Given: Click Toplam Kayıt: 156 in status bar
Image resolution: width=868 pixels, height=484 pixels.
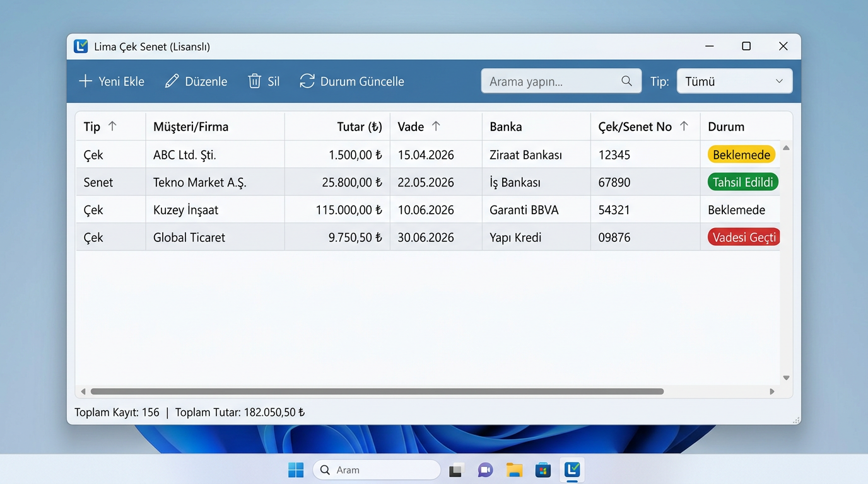Looking at the screenshot, I should 117,413.
